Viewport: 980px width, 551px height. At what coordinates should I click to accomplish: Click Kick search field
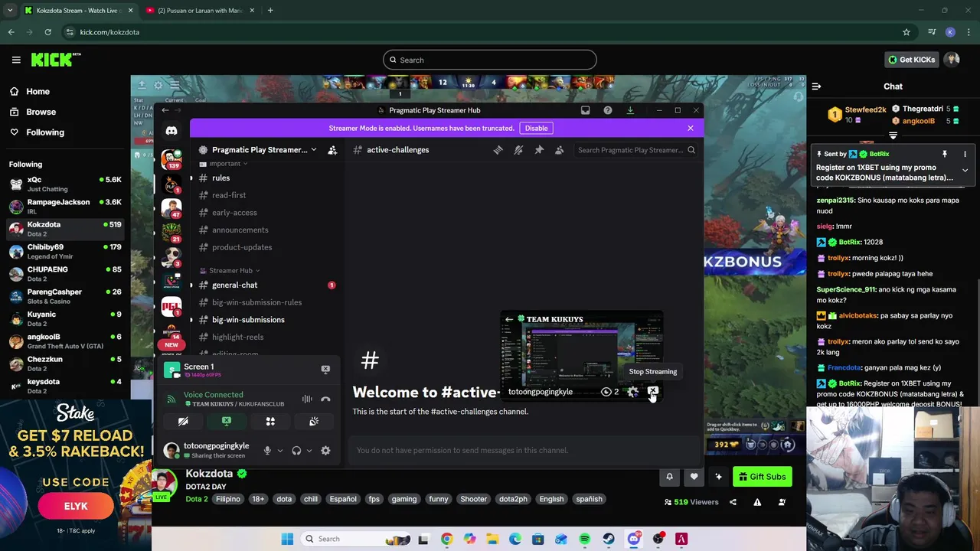tap(490, 60)
